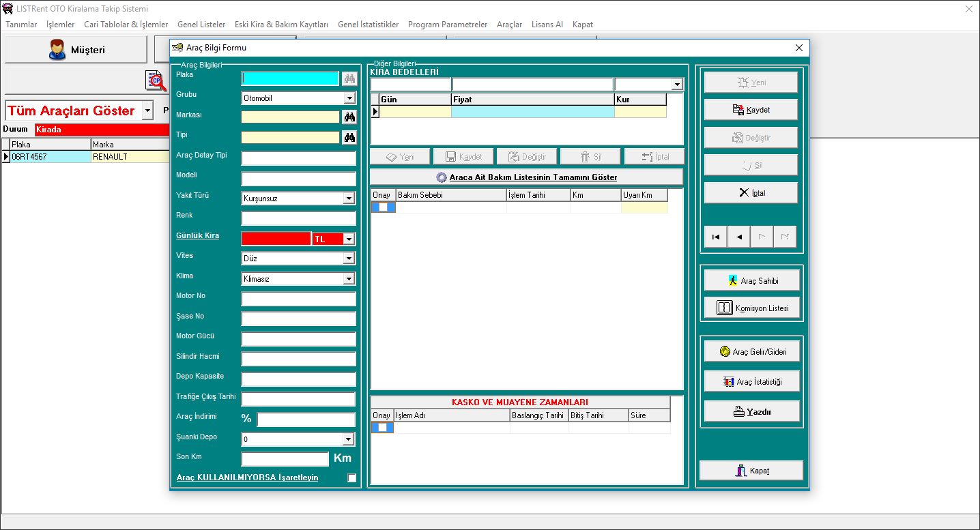Click Sil under Kira Bedelleri grid
This screenshot has width=980, height=530.
tap(590, 157)
